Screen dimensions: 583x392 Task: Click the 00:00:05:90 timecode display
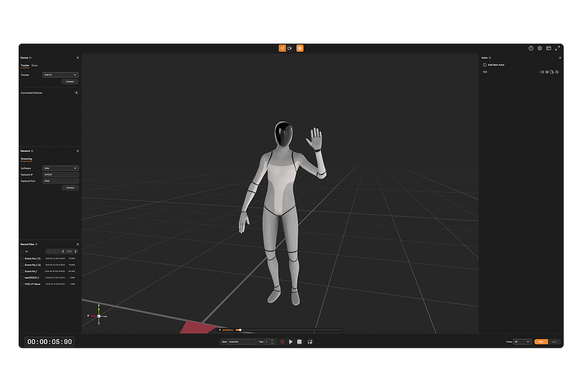click(49, 342)
